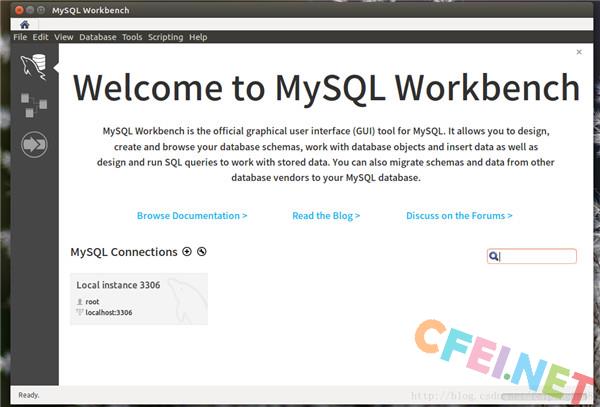Select the MySQL connections dolphin sidebar icon
Viewport: 600px width, 407px height.
(x=34, y=67)
